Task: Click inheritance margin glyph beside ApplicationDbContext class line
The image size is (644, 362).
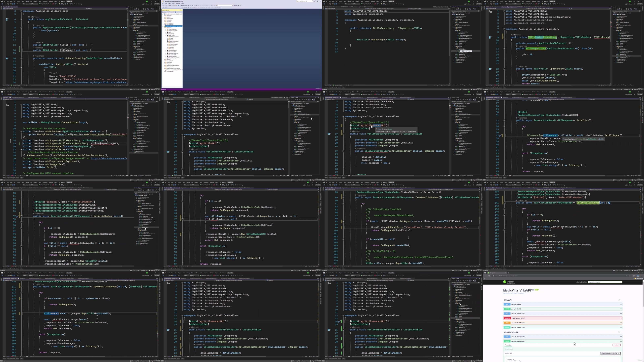Action: pos(7,19)
